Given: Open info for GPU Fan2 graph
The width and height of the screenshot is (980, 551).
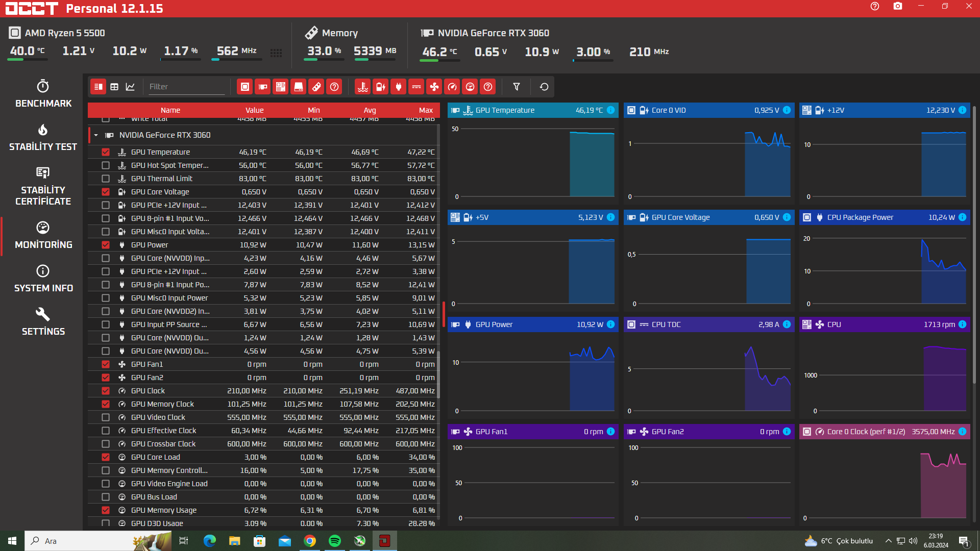Looking at the screenshot, I should 787,432.
